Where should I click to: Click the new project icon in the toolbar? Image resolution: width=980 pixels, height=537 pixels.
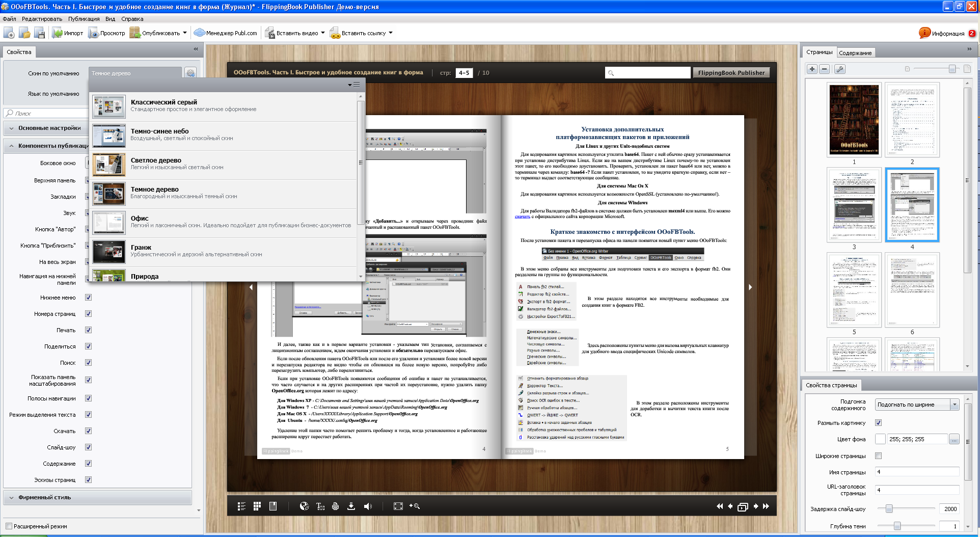[9, 33]
